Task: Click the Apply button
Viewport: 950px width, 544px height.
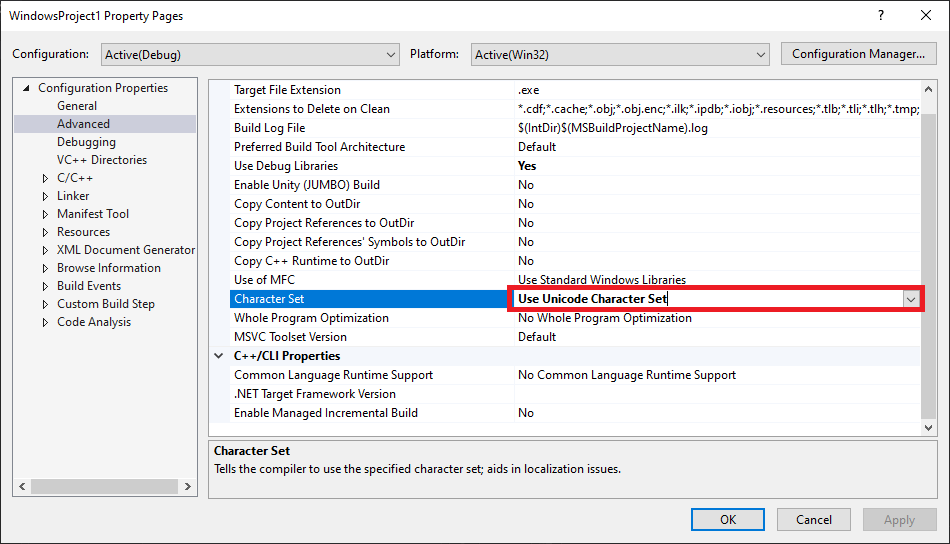Action: (x=899, y=519)
